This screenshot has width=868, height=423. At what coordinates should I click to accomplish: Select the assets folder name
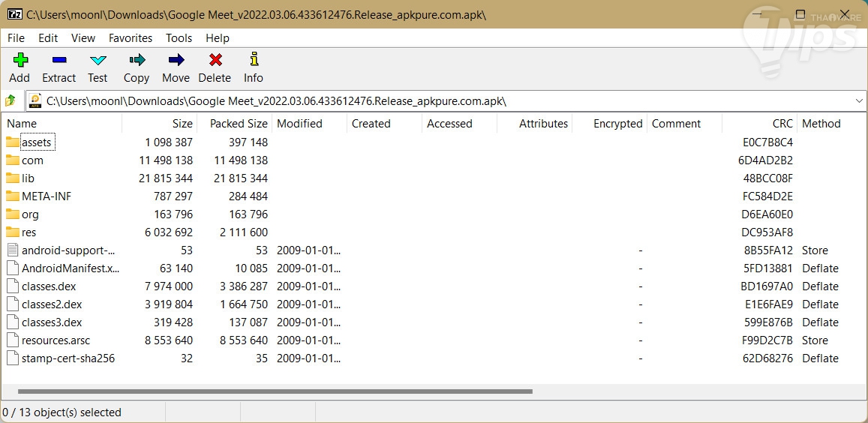click(37, 142)
